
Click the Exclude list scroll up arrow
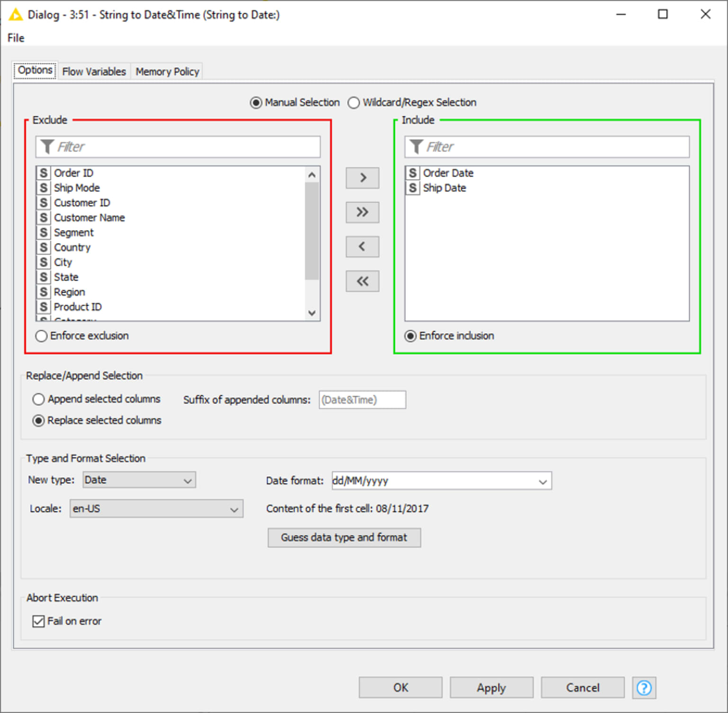click(x=312, y=175)
